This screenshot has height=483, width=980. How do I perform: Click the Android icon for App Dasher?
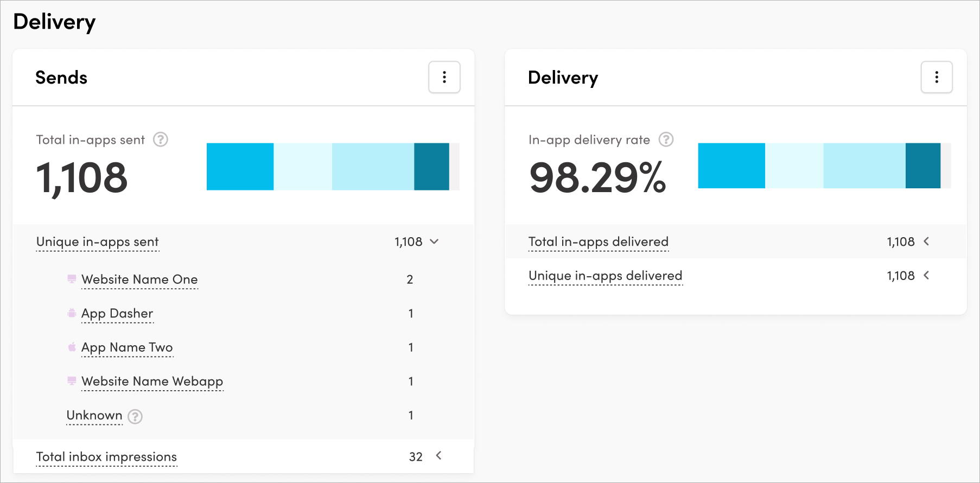point(72,313)
